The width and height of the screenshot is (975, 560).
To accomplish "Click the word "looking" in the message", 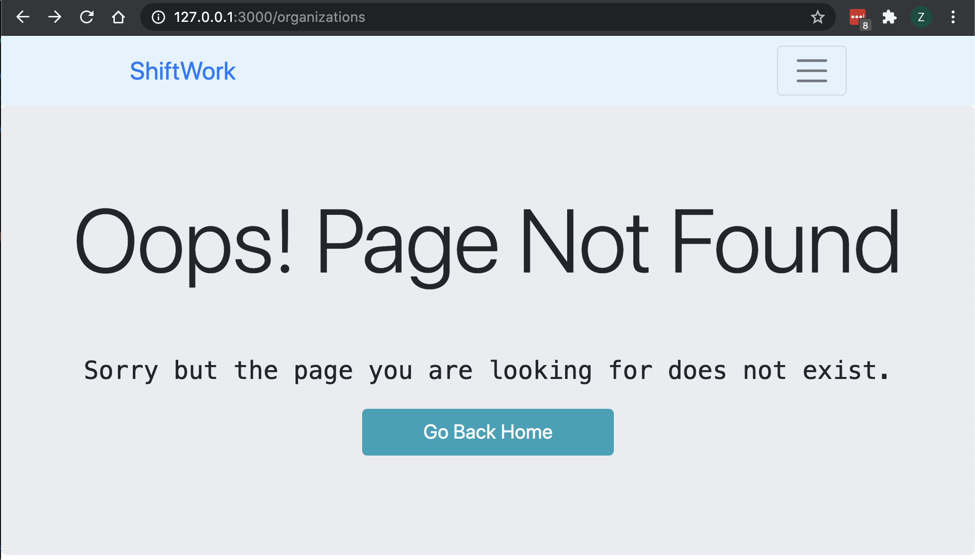I will tap(541, 371).
